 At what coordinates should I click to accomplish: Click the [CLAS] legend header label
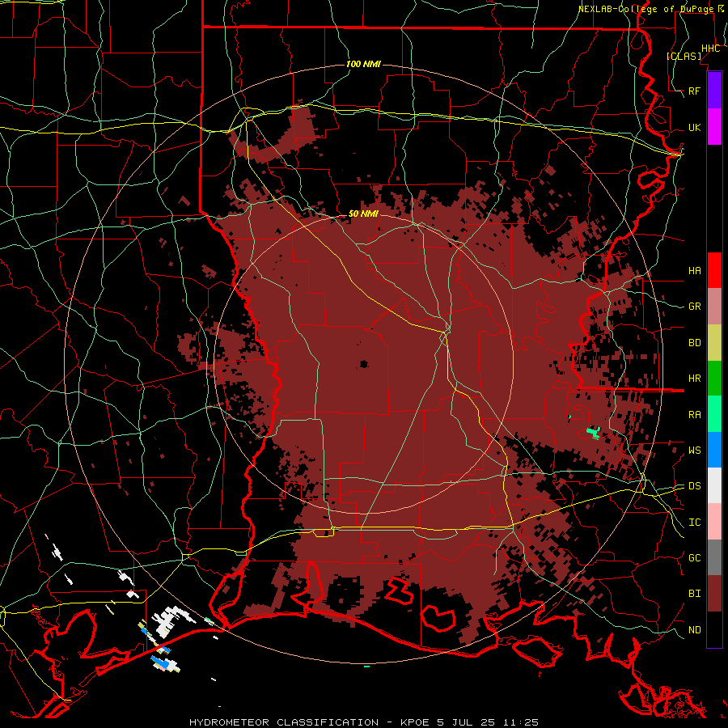coord(684,56)
